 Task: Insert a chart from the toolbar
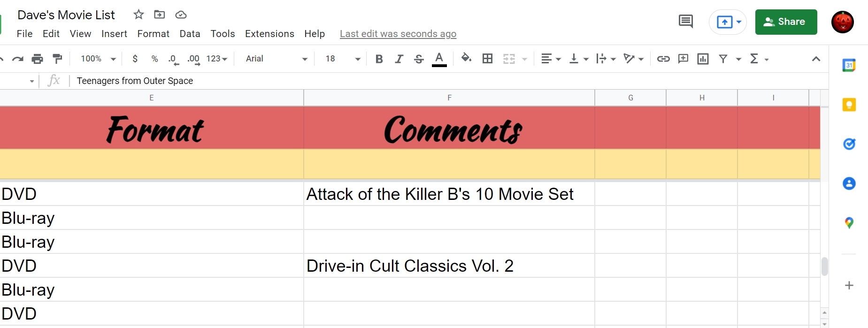point(703,59)
